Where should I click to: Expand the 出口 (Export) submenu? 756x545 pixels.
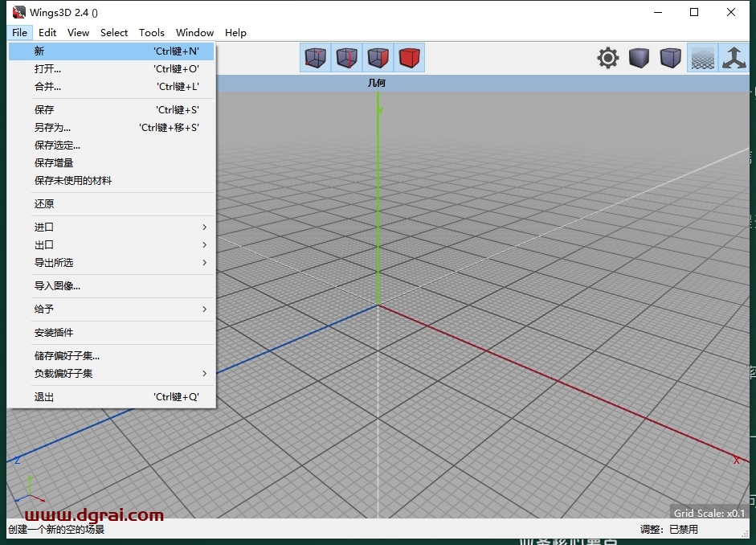tap(112, 245)
